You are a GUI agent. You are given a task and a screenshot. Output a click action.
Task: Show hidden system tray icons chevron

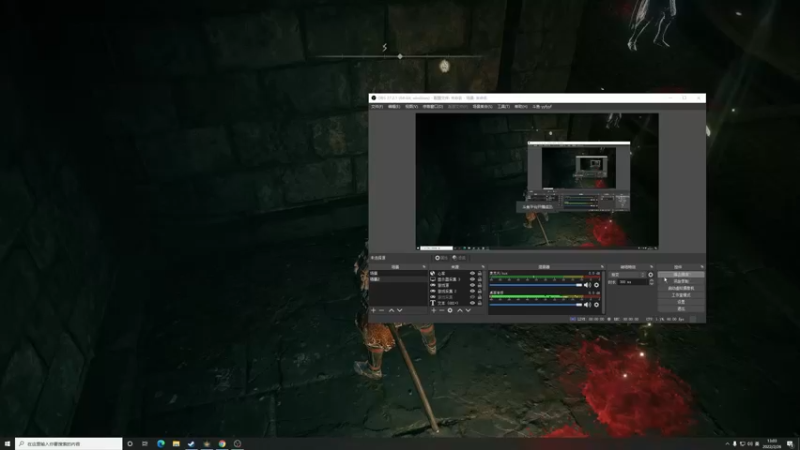(728, 444)
